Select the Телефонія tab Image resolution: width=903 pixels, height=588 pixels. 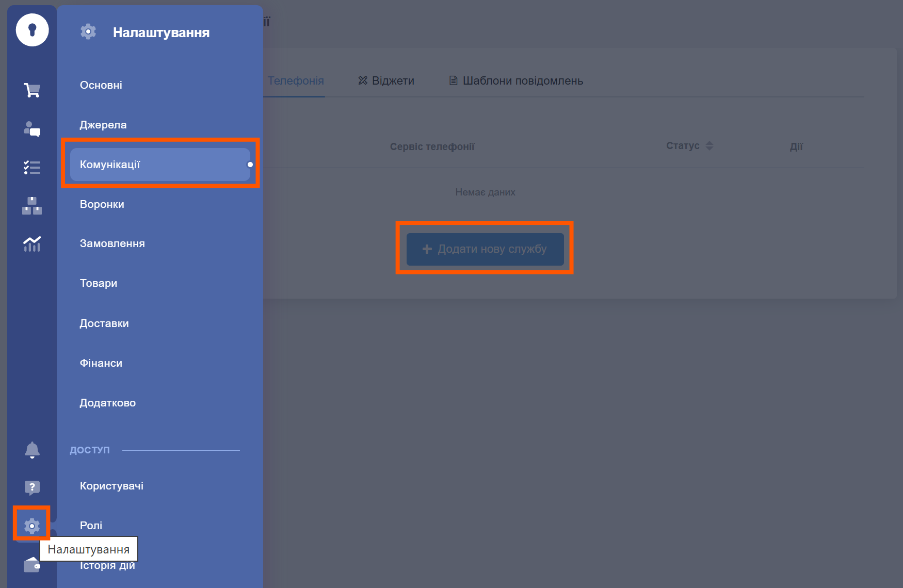pyautogui.click(x=296, y=81)
